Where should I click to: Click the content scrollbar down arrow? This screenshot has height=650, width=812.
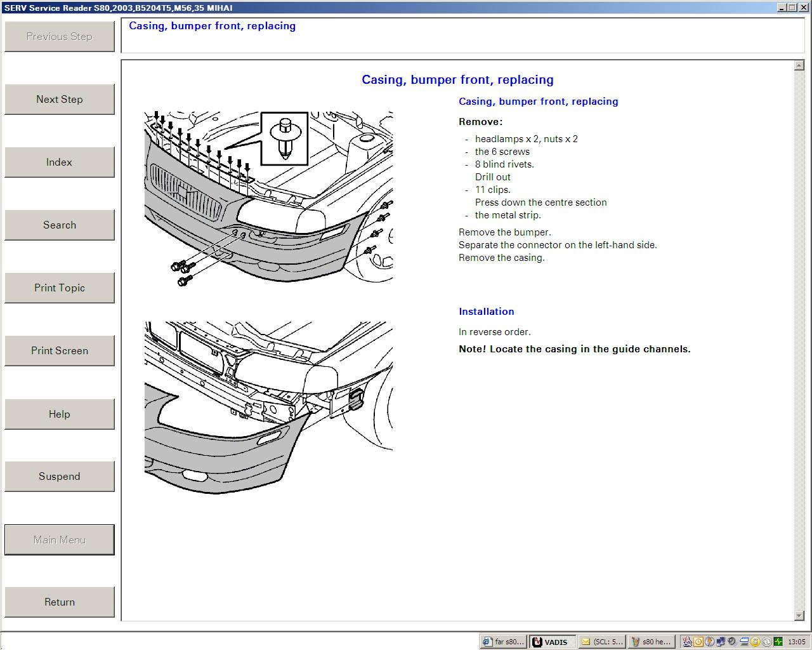point(799,616)
